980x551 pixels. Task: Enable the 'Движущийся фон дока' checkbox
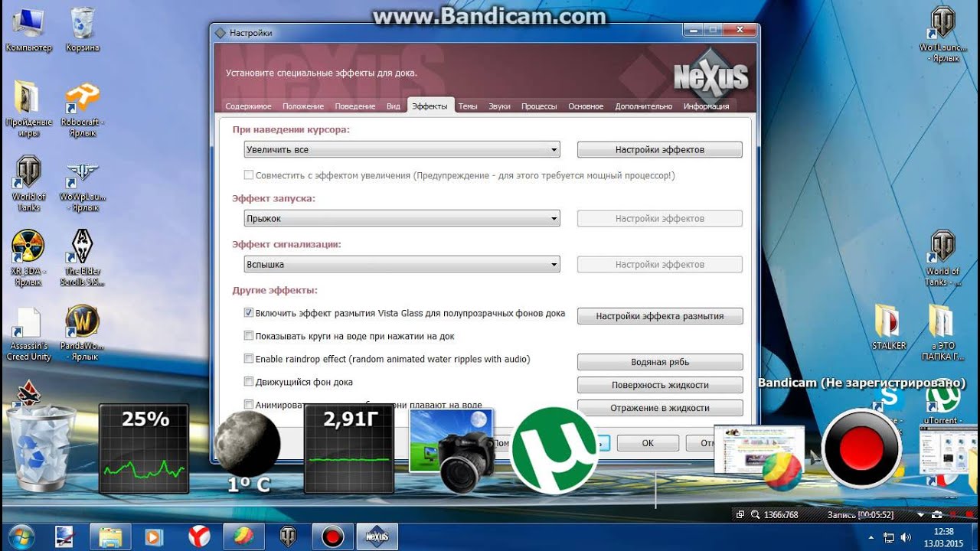click(248, 382)
